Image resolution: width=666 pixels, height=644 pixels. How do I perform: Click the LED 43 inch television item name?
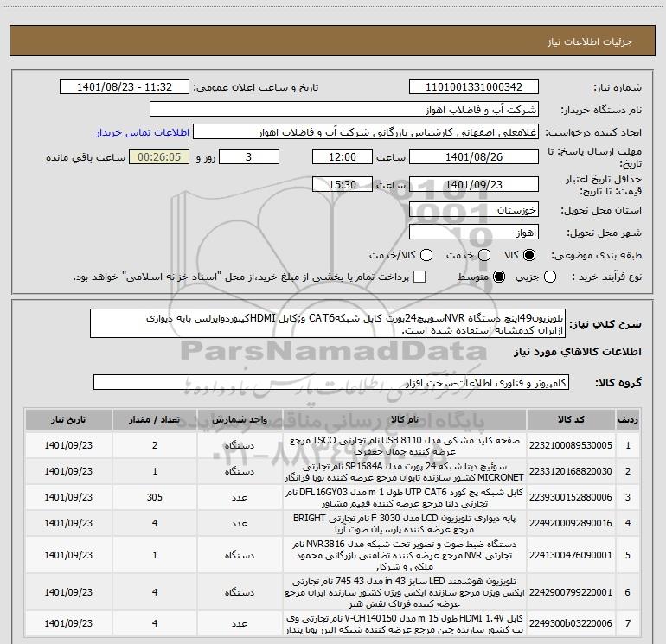tap(405, 592)
